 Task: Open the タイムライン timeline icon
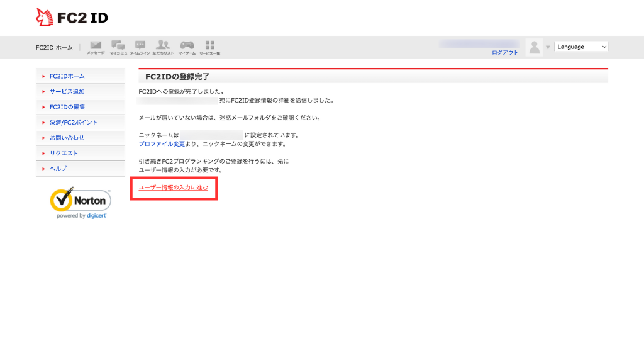[x=140, y=47]
